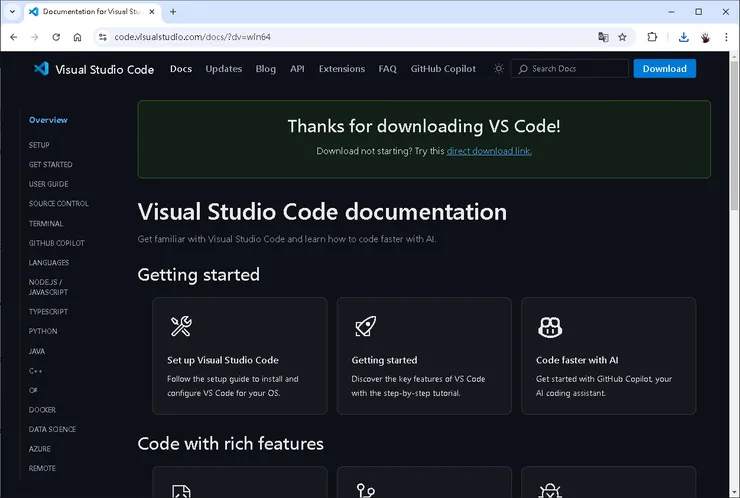Image resolution: width=740 pixels, height=498 pixels.
Task: Expand the GET STARTED sidebar section
Action: (x=50, y=164)
